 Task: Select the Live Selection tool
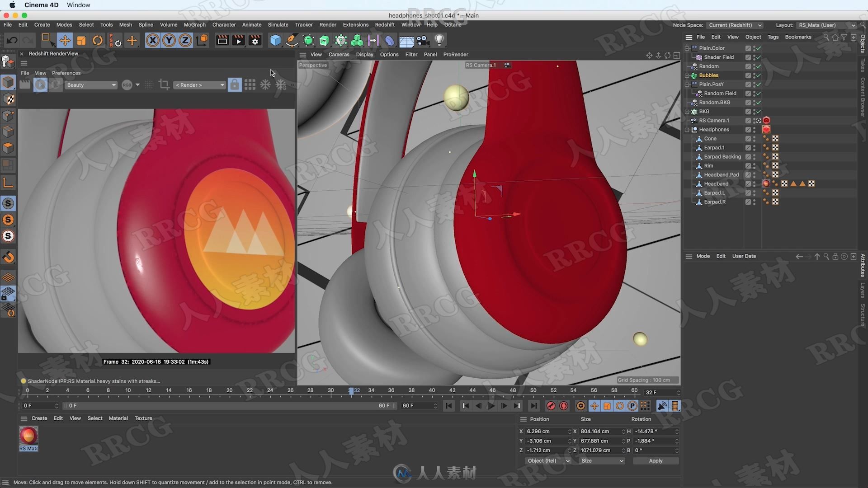[45, 40]
